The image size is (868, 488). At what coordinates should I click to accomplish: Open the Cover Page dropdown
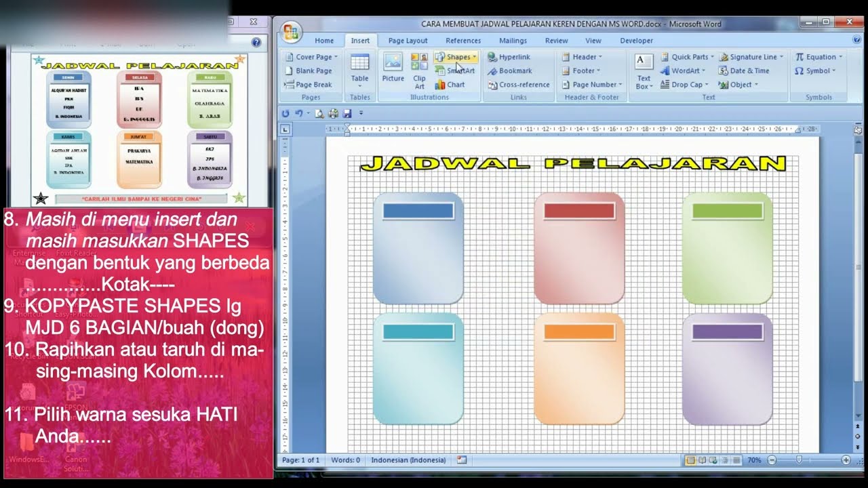(312, 57)
